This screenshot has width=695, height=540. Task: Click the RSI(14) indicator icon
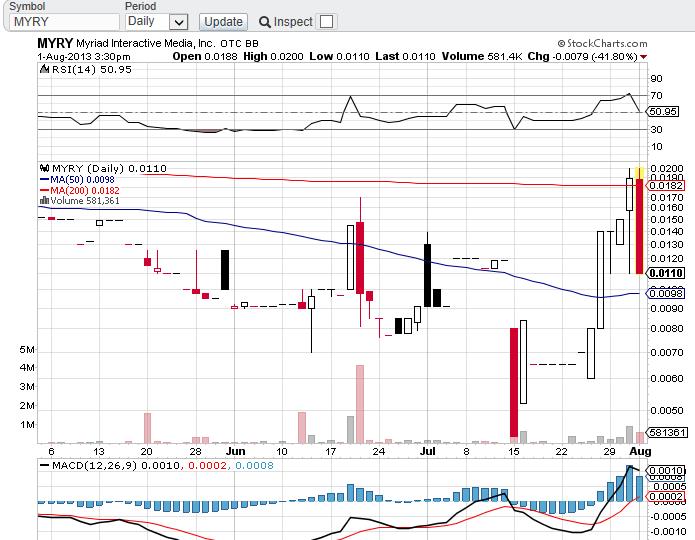(44, 69)
